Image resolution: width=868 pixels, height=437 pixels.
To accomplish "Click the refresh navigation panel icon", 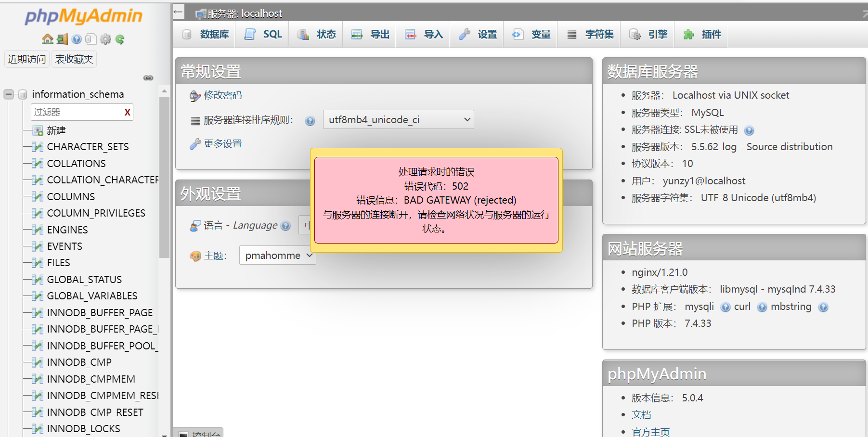I will (x=119, y=39).
